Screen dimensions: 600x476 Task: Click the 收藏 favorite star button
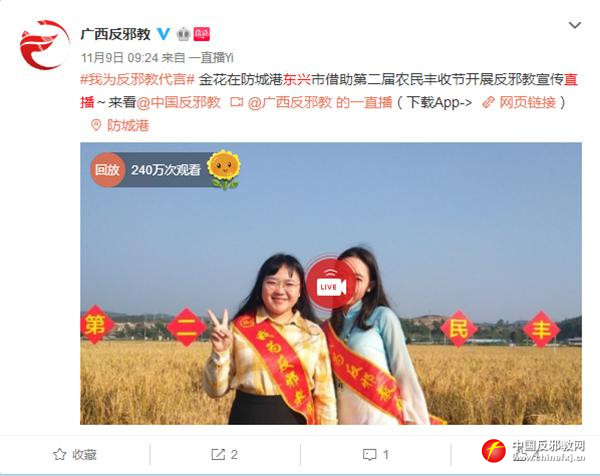tap(75, 455)
